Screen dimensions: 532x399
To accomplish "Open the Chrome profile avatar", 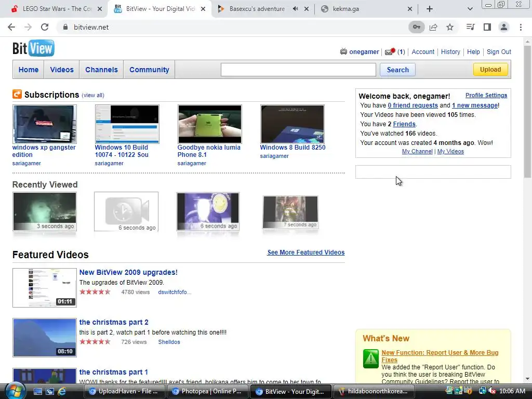I will click(x=504, y=27).
